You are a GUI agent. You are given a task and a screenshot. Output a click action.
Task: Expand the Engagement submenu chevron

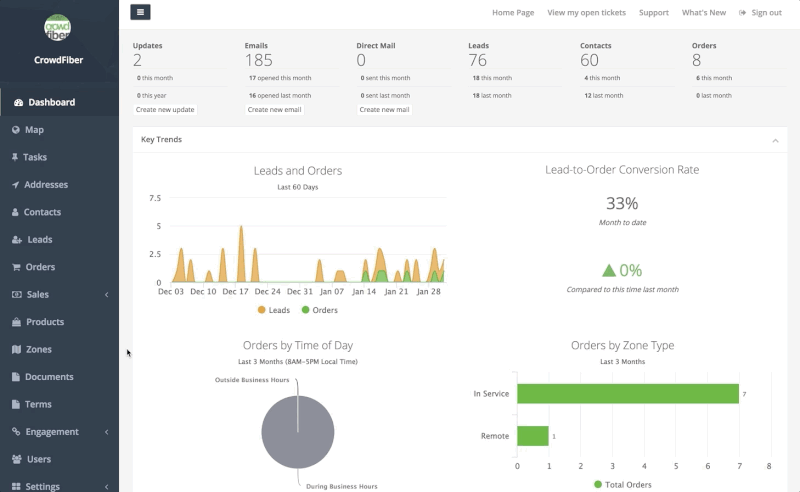(106, 432)
